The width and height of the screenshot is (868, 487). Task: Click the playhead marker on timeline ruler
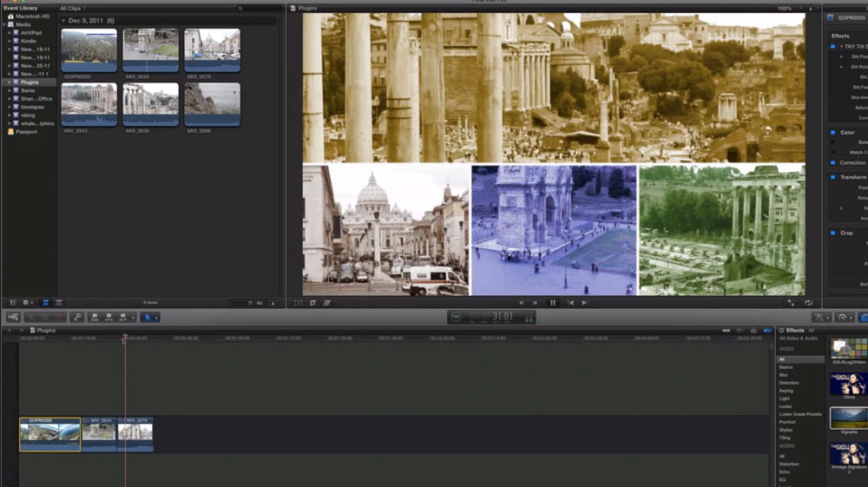pos(124,339)
